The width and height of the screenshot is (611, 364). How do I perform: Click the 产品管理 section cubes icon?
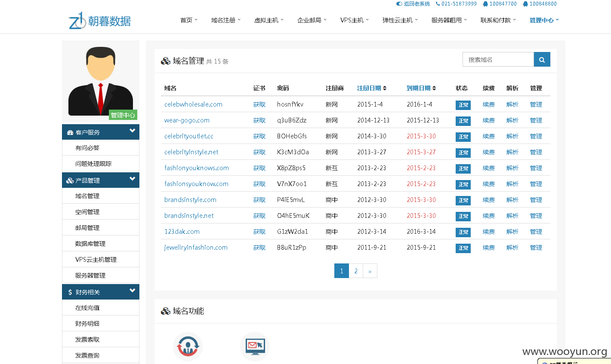[70, 180]
